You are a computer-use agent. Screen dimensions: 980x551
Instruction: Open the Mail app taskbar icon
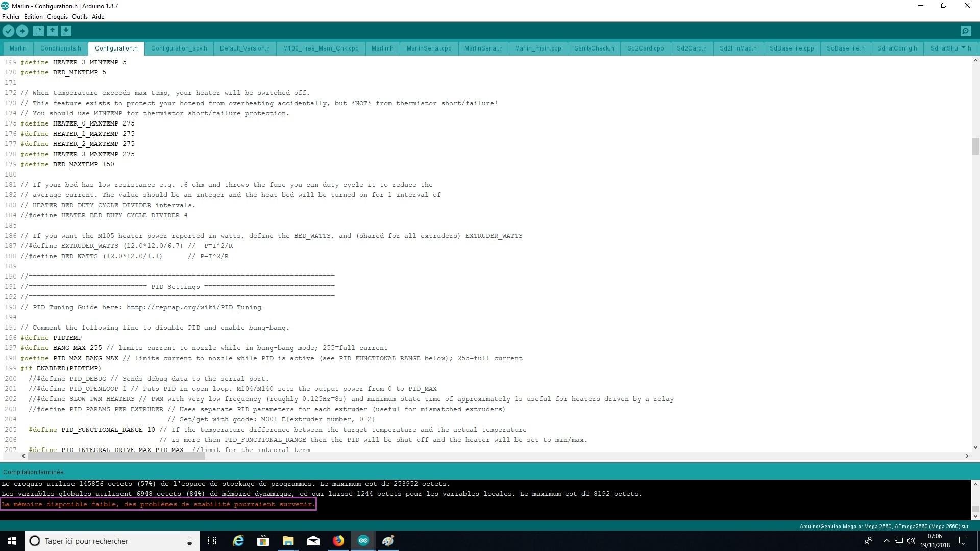tap(313, 541)
